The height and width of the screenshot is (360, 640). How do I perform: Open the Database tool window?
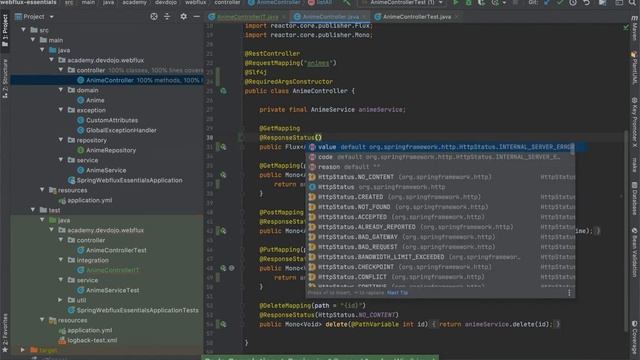click(635, 198)
